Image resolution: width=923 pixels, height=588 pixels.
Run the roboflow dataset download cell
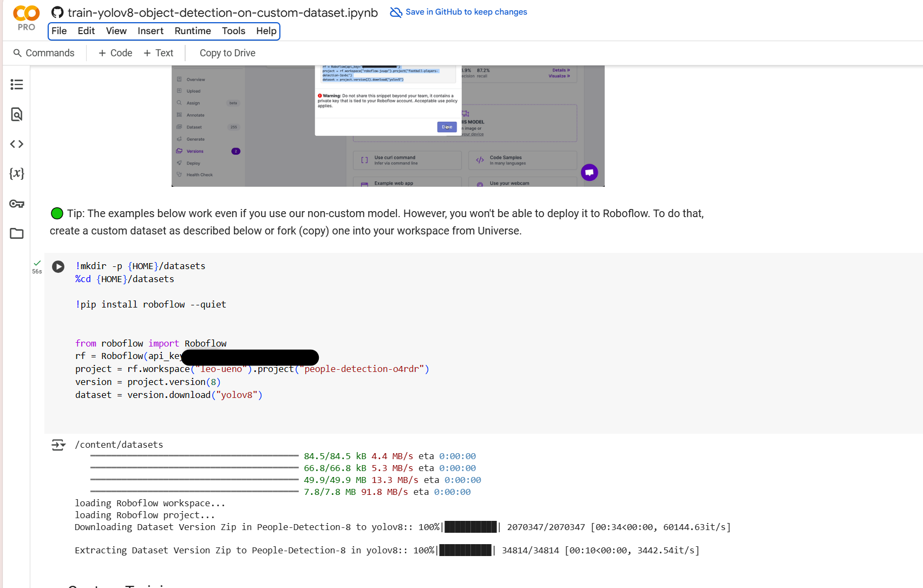coord(58,266)
